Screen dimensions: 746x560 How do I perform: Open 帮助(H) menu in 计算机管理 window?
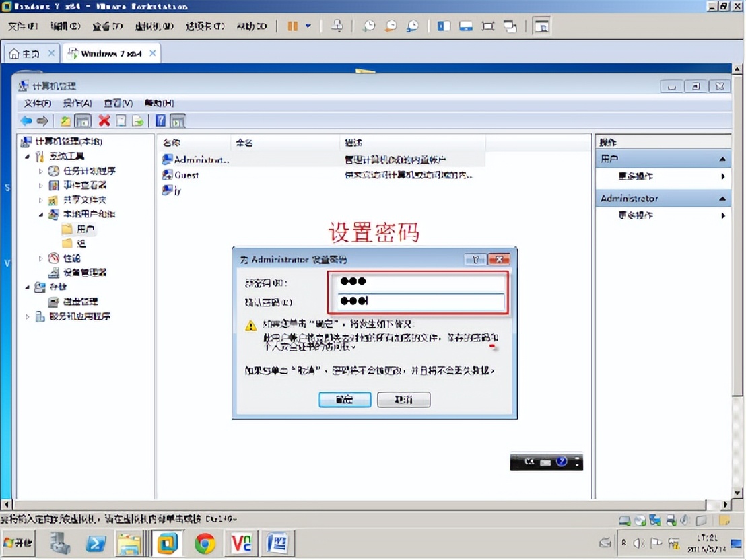click(x=159, y=103)
